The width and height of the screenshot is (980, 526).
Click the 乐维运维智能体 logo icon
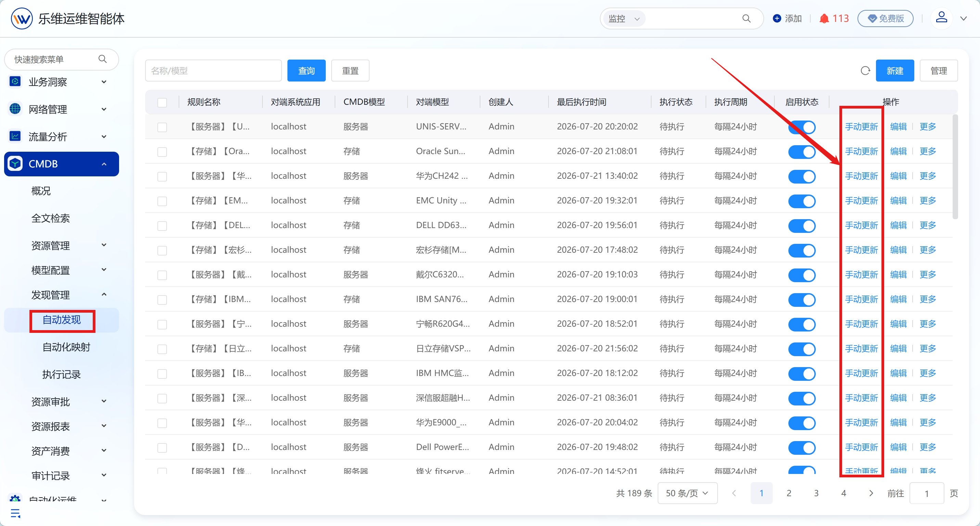coord(22,18)
